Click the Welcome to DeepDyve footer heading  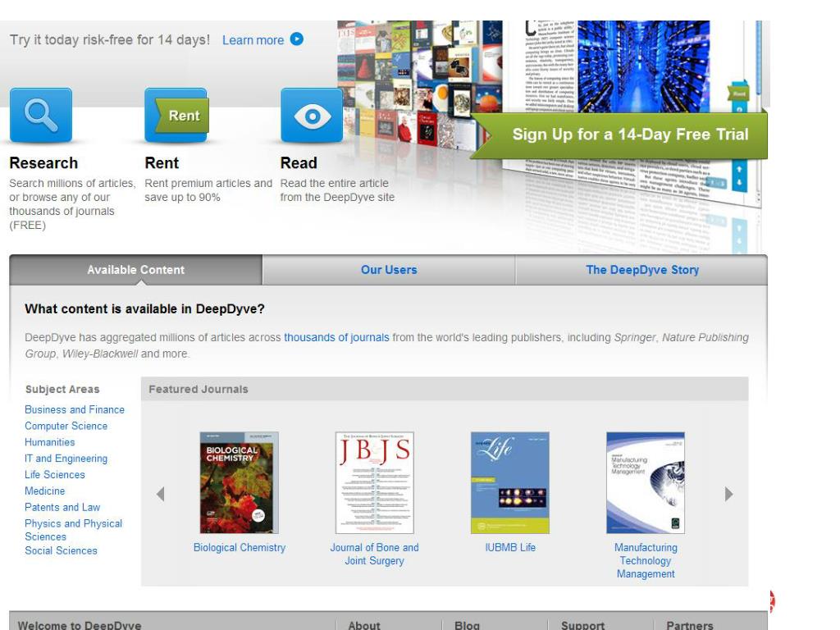point(80,625)
